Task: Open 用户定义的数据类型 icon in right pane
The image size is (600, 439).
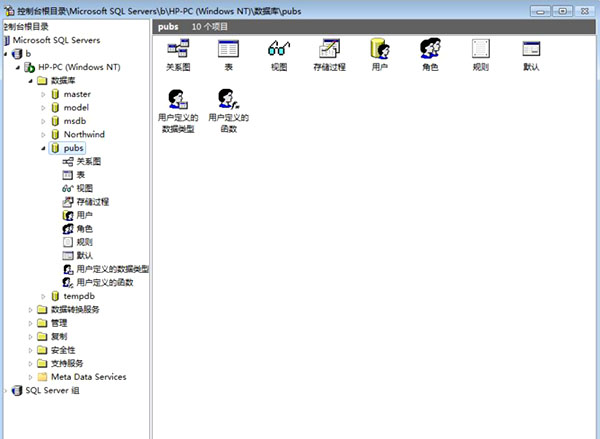Action: click(178, 99)
